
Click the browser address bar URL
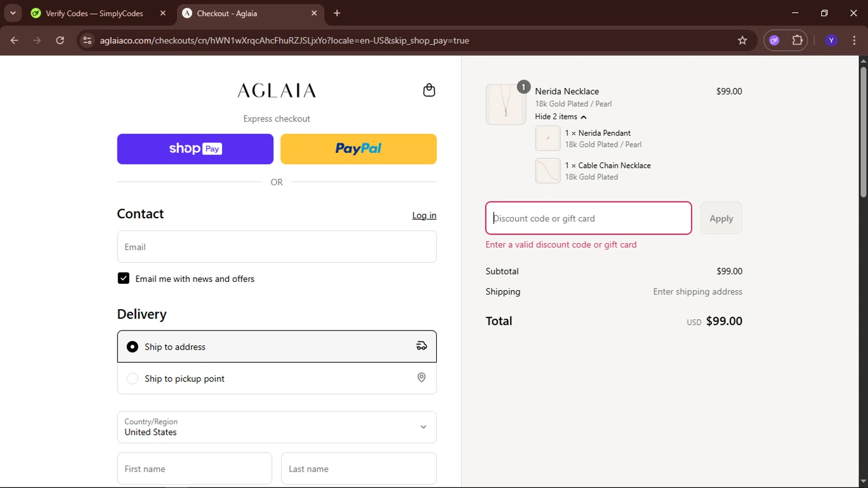tap(284, 41)
